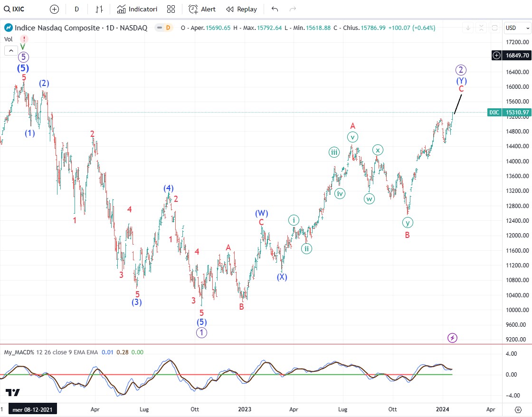Select the blue (X) wave label
Screen dimensions: 532x417
[x=282, y=277]
